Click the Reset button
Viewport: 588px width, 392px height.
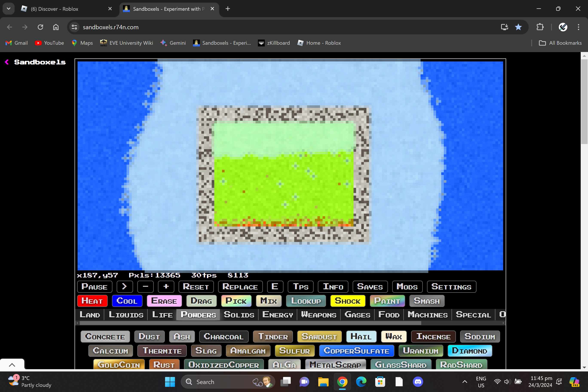[x=196, y=286]
